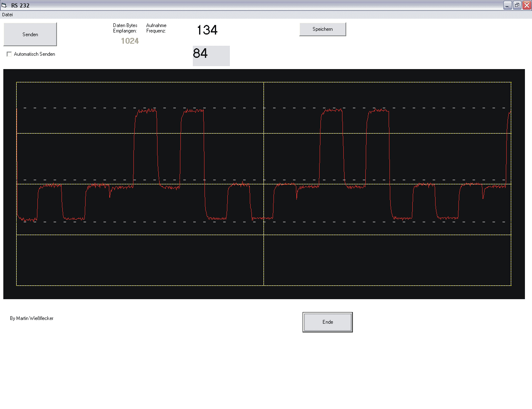Click the RS 232 window icon
The width and height of the screenshot is (532, 409).
4,5
